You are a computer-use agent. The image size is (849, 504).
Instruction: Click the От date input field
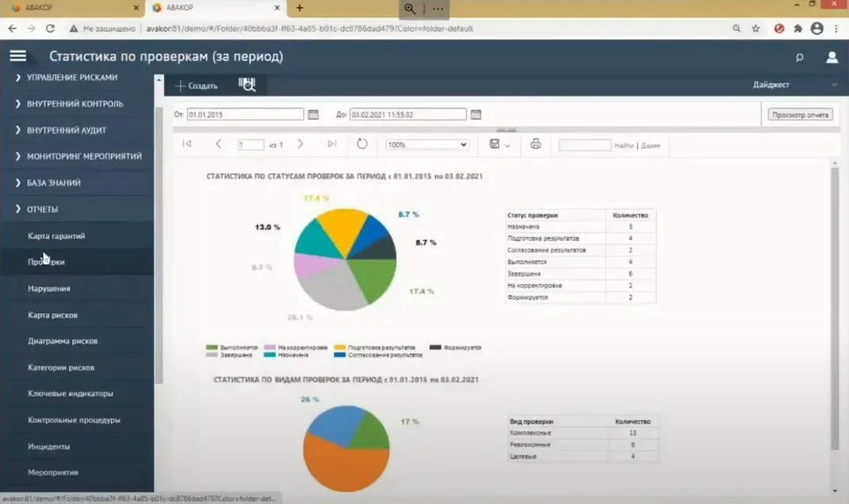245,114
